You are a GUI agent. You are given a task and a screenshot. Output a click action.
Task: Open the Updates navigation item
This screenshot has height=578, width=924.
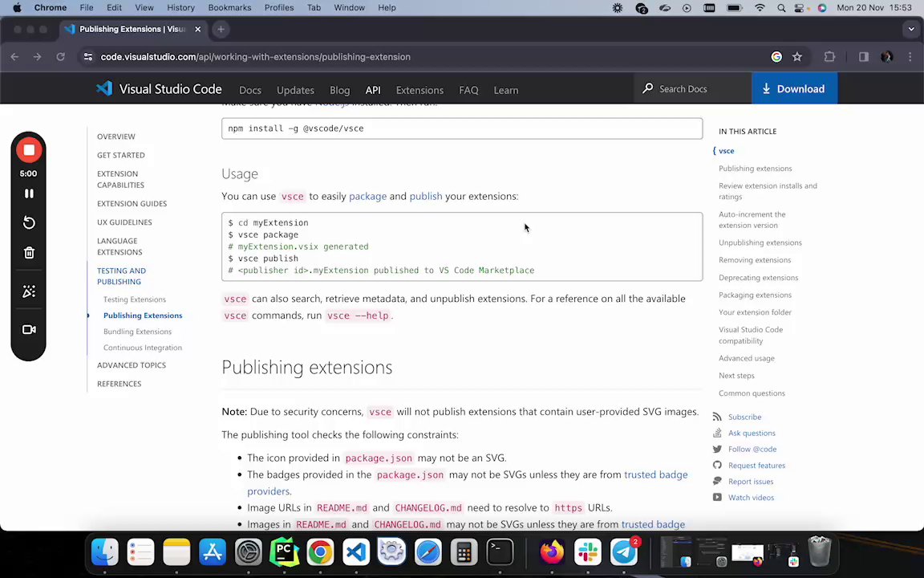295,90
